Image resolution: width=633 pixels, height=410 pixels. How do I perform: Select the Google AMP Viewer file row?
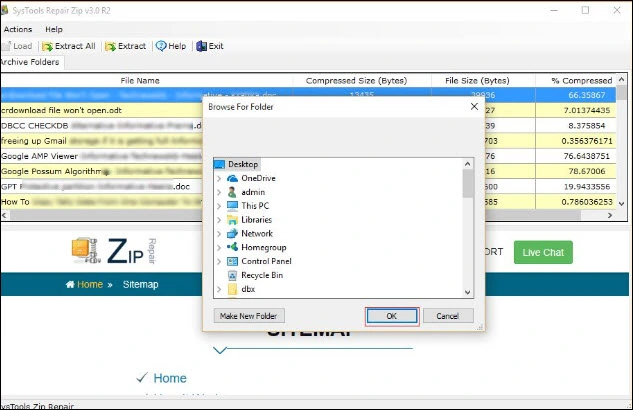(101, 156)
